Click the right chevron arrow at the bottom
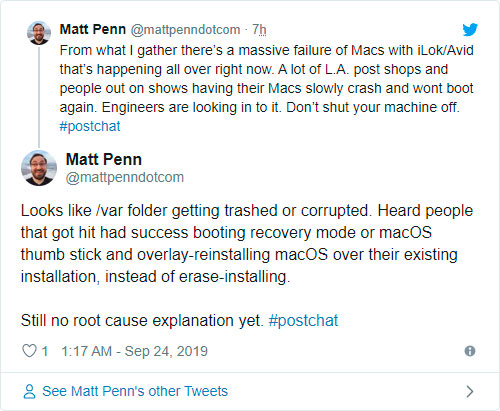This screenshot has width=500, height=411. (x=470, y=391)
